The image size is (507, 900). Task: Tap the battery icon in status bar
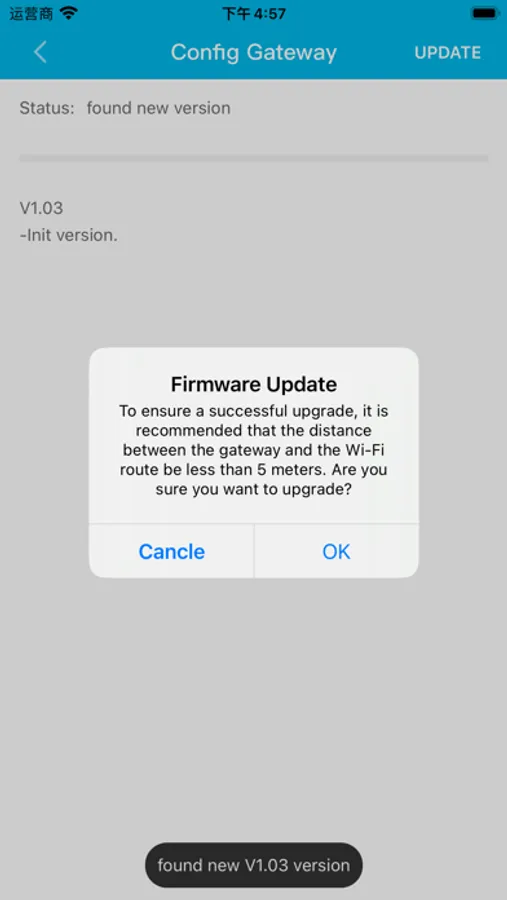click(484, 13)
